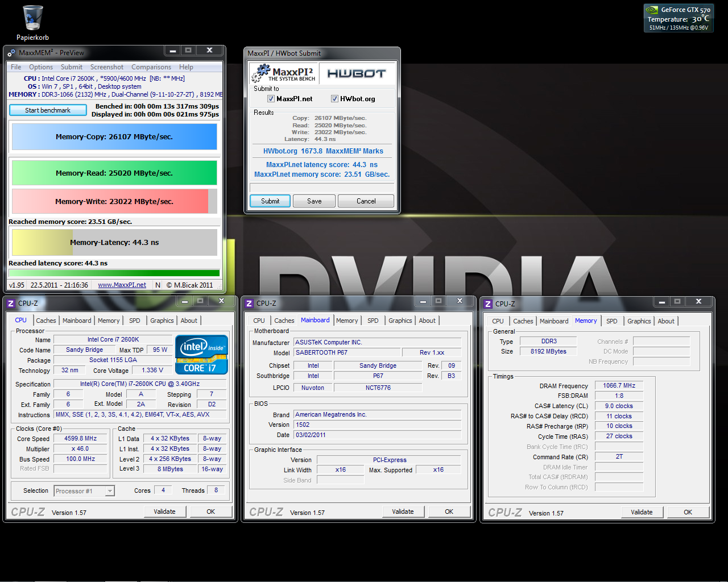
Task: Click the FSB:DRAM 1:8 value
Action: click(x=619, y=396)
